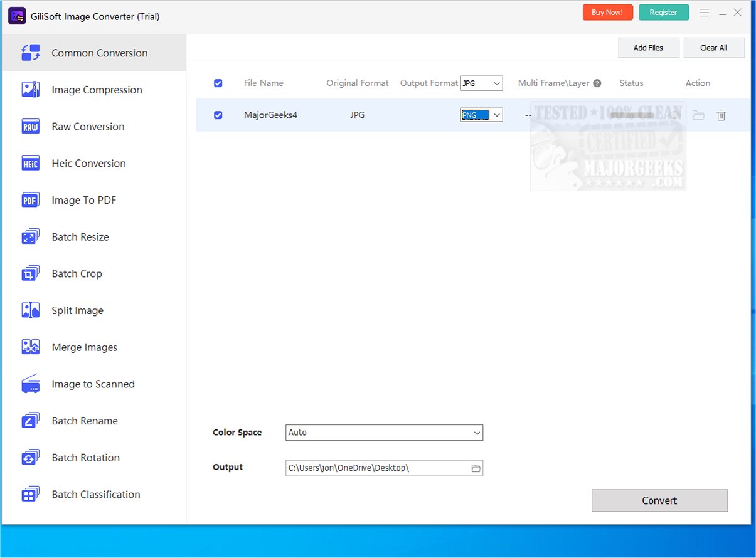Click the Image Compression sidebar icon
756x558 pixels.
pos(31,90)
